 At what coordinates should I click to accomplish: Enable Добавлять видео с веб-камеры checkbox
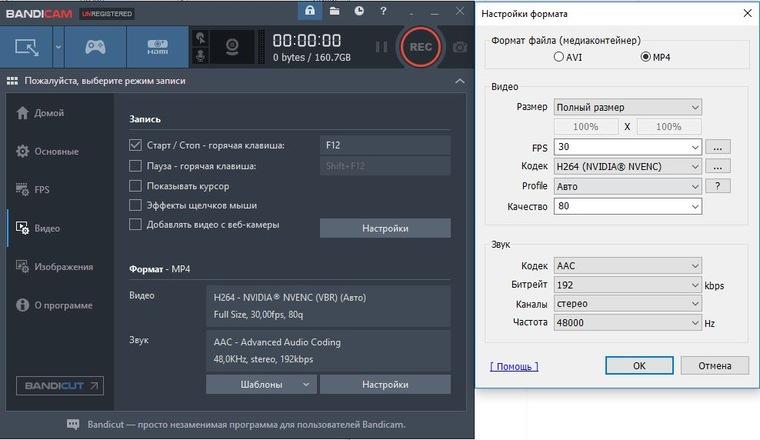point(135,224)
